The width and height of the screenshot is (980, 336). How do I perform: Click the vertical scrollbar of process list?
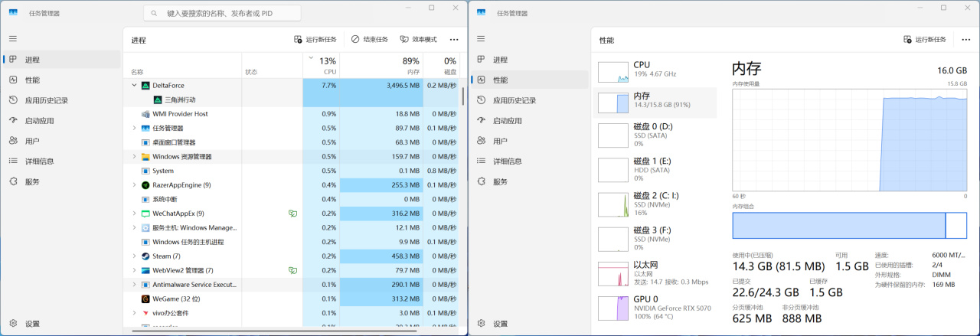click(x=462, y=96)
